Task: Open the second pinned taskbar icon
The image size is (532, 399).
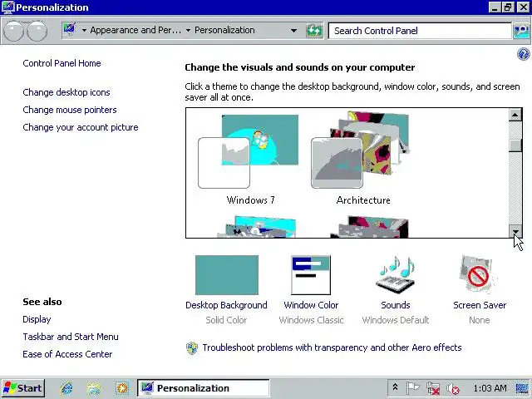Action: 94,388
